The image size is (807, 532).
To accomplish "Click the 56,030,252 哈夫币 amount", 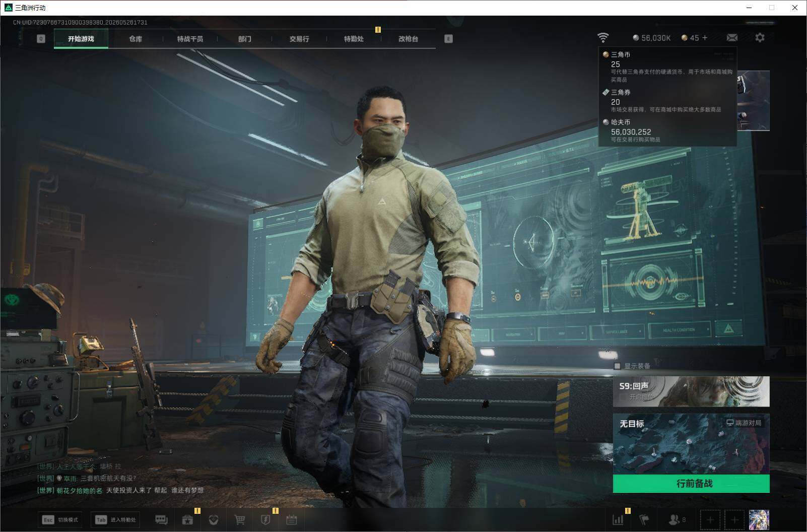I will tap(631, 132).
